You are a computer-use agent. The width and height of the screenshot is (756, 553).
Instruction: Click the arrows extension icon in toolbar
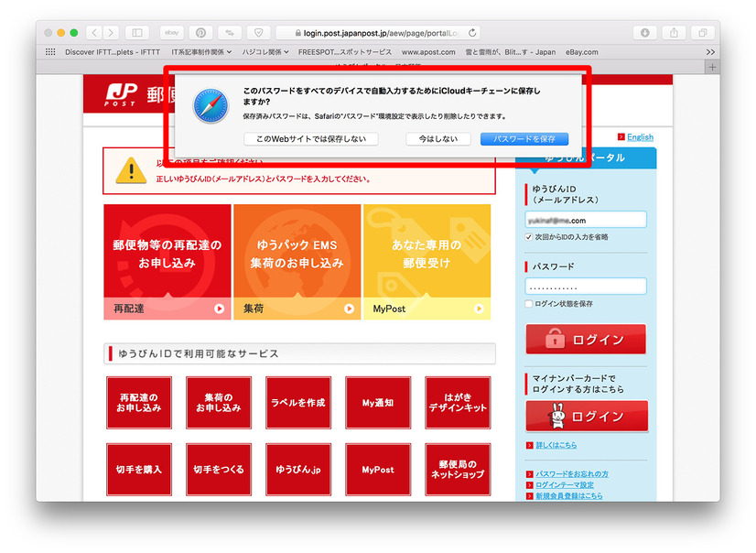pyautogui.click(x=230, y=33)
